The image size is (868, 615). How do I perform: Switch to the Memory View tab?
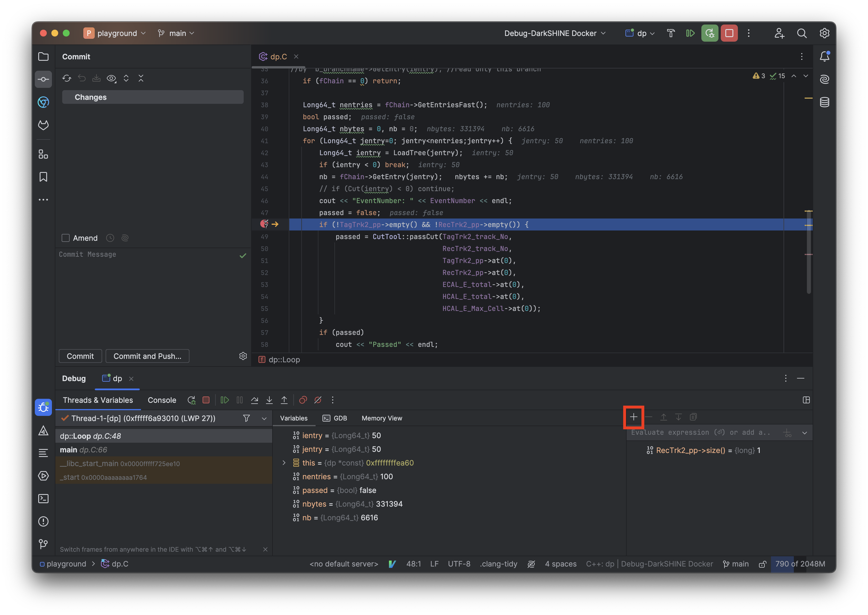381,418
